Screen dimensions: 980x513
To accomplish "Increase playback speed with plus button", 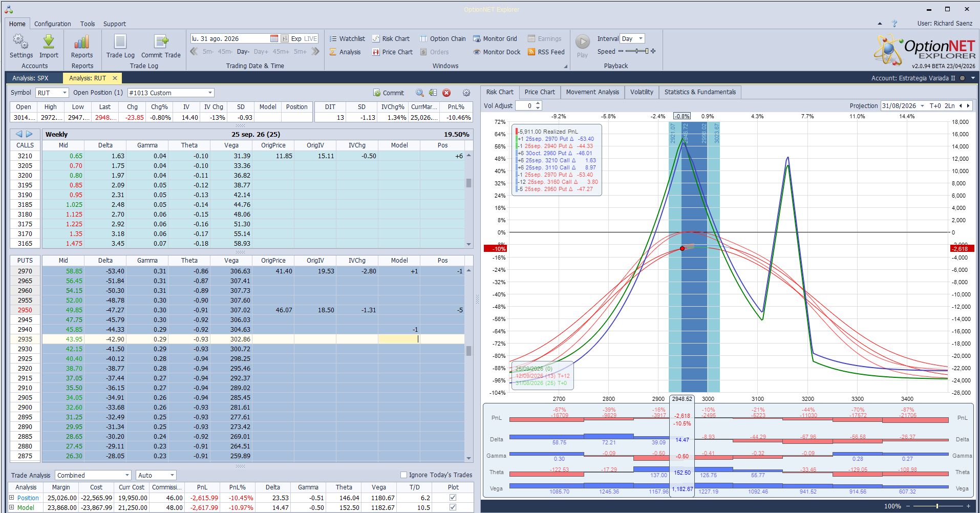I will point(653,51).
